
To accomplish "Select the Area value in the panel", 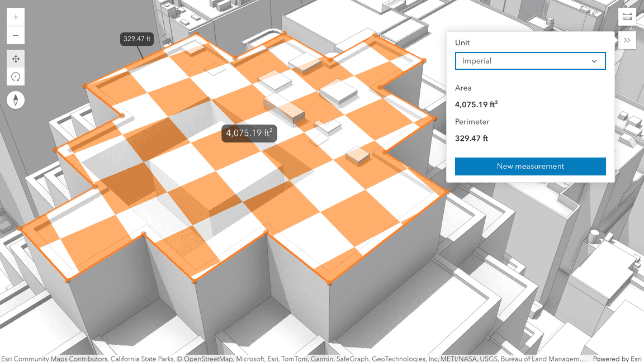I will (x=477, y=104).
